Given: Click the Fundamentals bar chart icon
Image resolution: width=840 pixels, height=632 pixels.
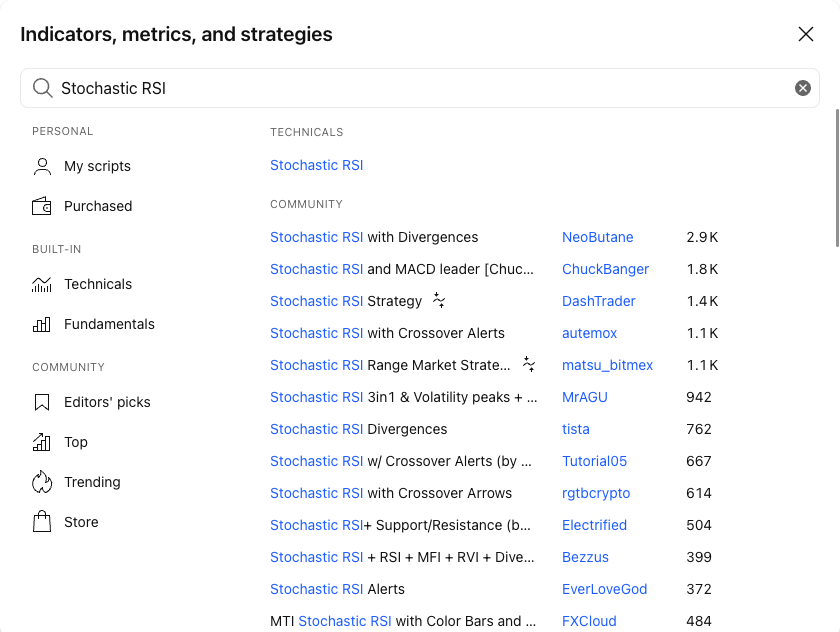Looking at the screenshot, I should [42, 324].
